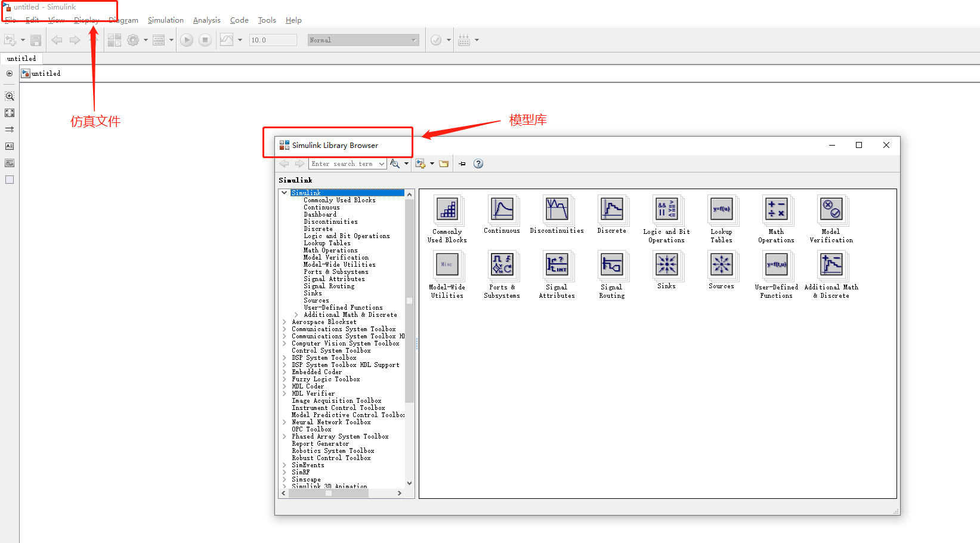Open Model Configuration Parameters gear icon

[133, 40]
